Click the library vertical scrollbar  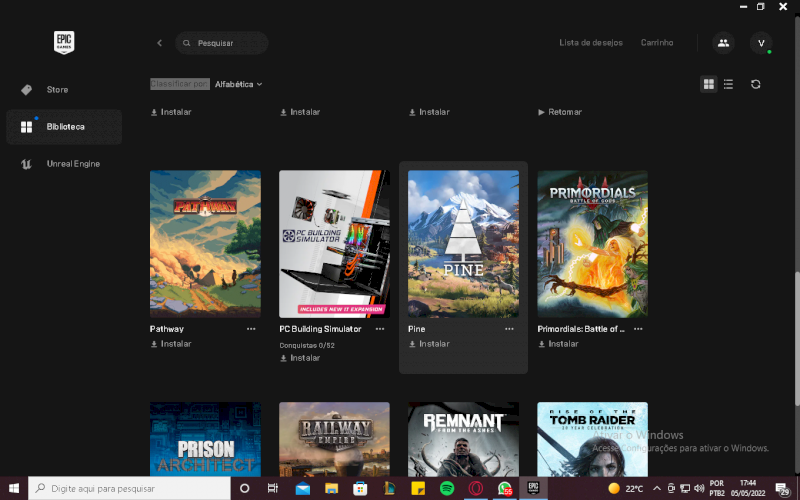click(x=797, y=339)
